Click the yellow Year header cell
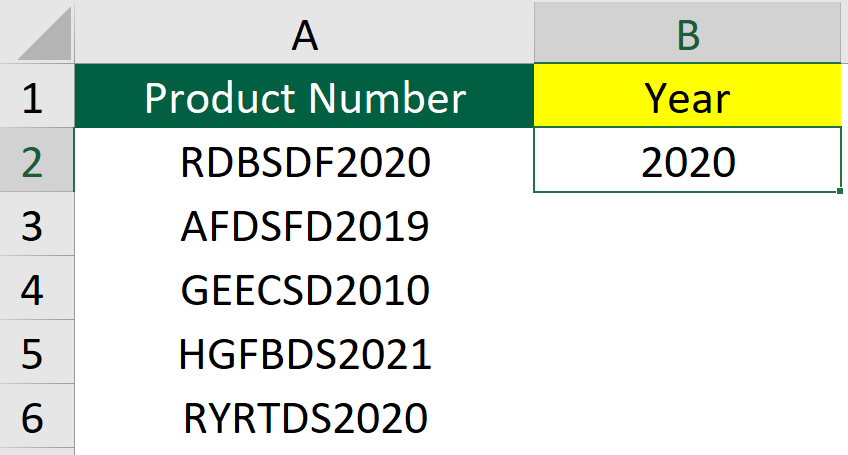Viewport: 848px width, 455px height. point(688,96)
